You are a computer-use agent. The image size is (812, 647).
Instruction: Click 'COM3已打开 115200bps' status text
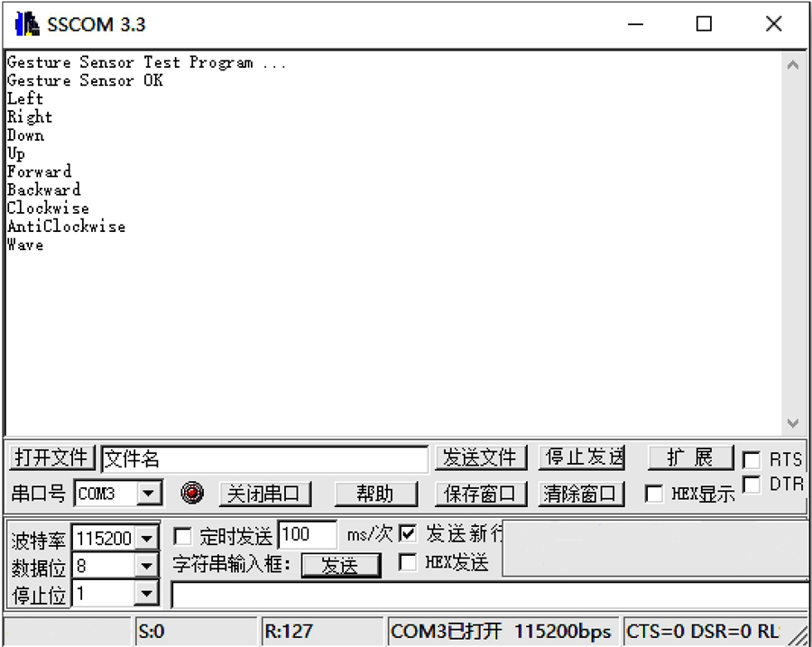click(x=502, y=632)
